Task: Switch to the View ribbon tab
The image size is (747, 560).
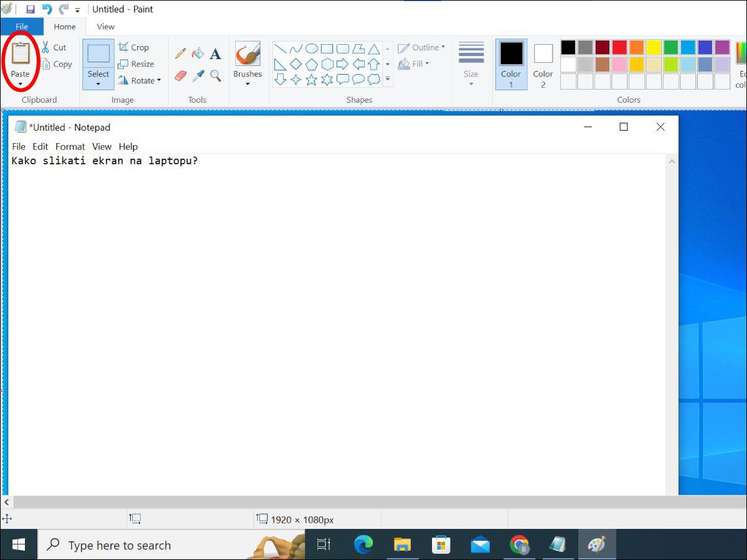Action: (106, 27)
